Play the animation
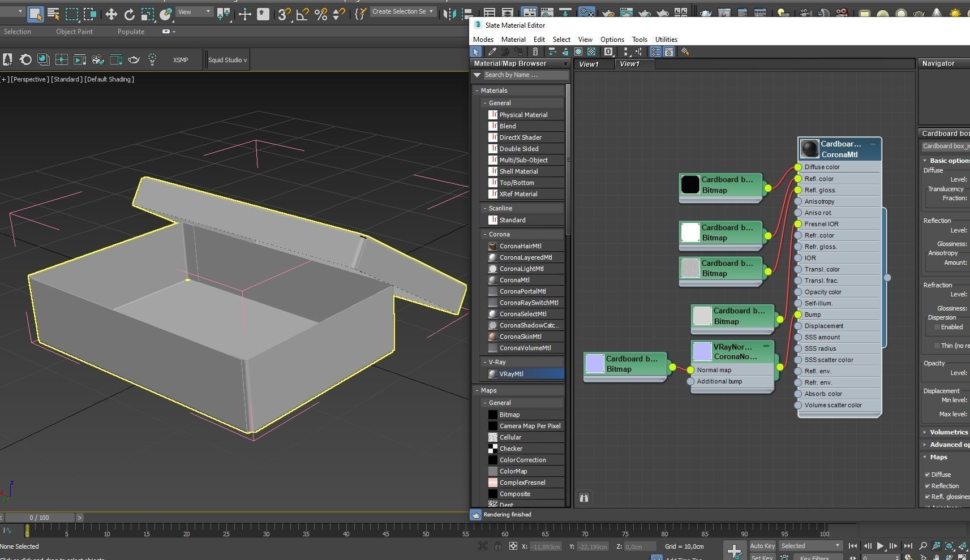970x560 pixels. [880, 546]
